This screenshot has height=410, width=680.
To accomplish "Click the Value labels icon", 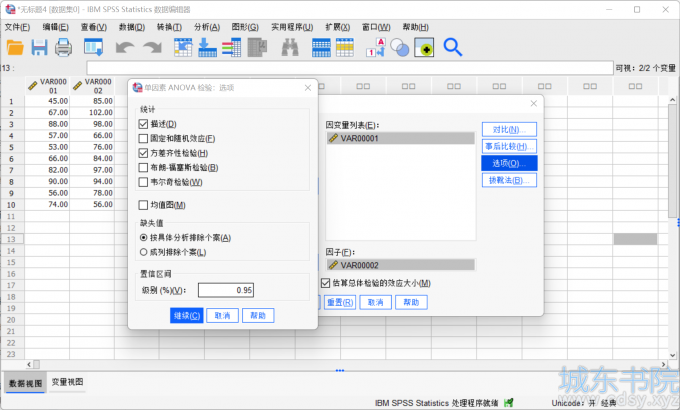I will tap(376, 47).
